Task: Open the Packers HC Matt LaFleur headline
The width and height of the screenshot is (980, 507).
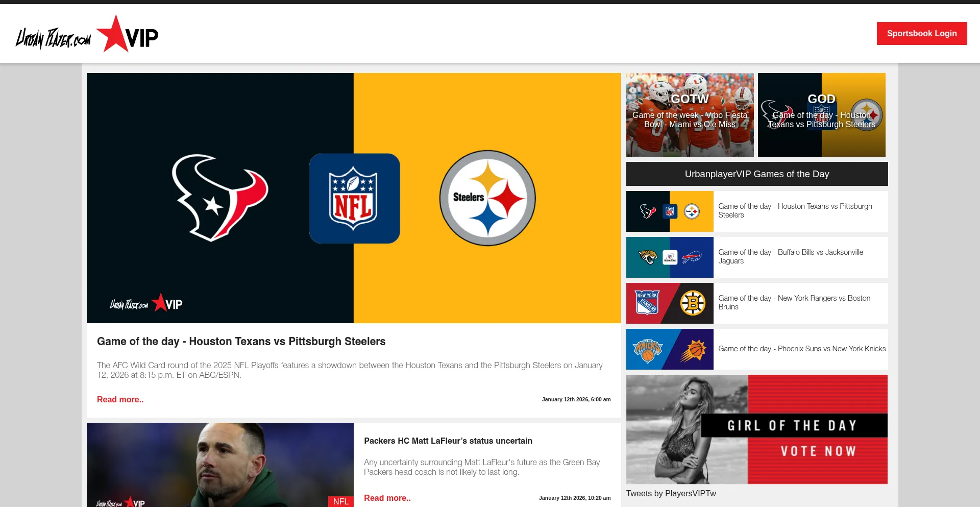Action: (x=448, y=441)
